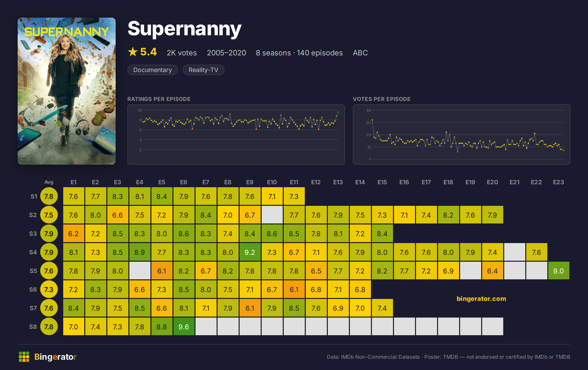
Task: Select the Documentary genre tag
Action: coord(152,70)
